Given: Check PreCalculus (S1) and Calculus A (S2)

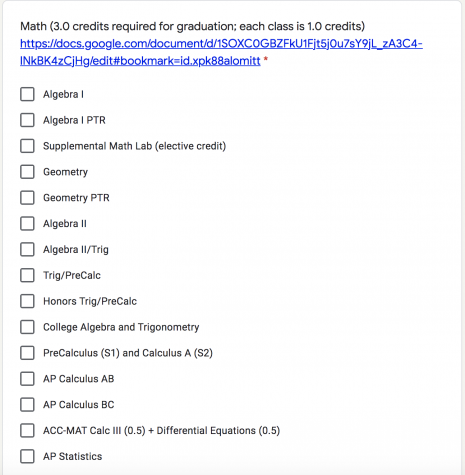Looking at the screenshot, I should point(27,353).
